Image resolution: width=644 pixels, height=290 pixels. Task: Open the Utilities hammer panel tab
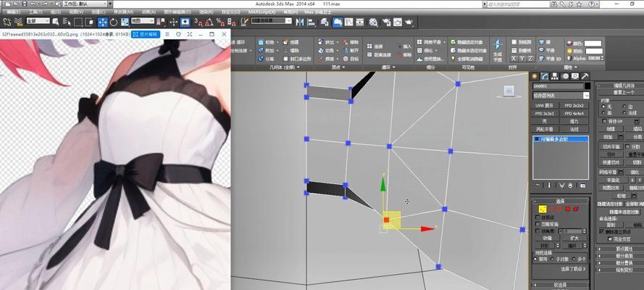[x=585, y=76]
